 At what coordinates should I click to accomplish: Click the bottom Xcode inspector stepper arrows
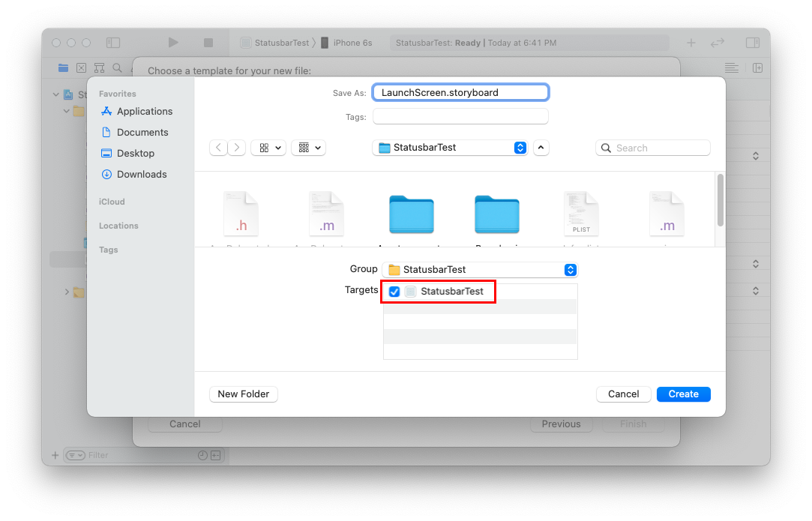pos(756,291)
